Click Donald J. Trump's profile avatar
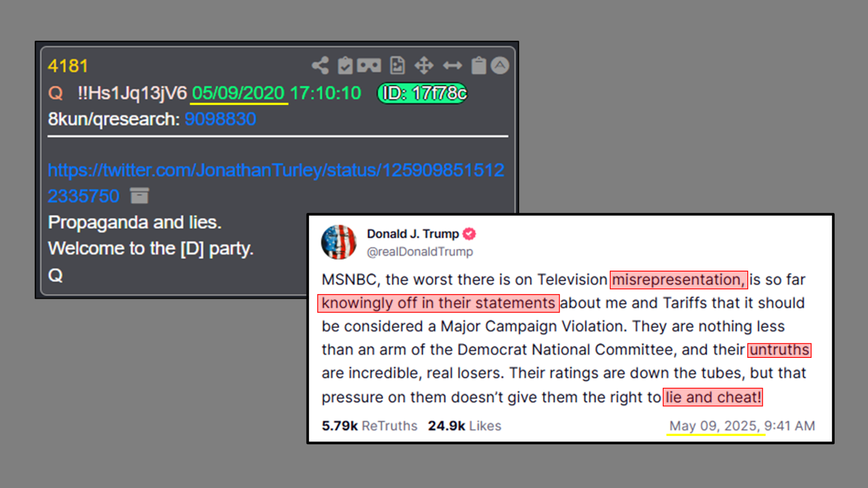The image size is (868, 488). point(339,242)
